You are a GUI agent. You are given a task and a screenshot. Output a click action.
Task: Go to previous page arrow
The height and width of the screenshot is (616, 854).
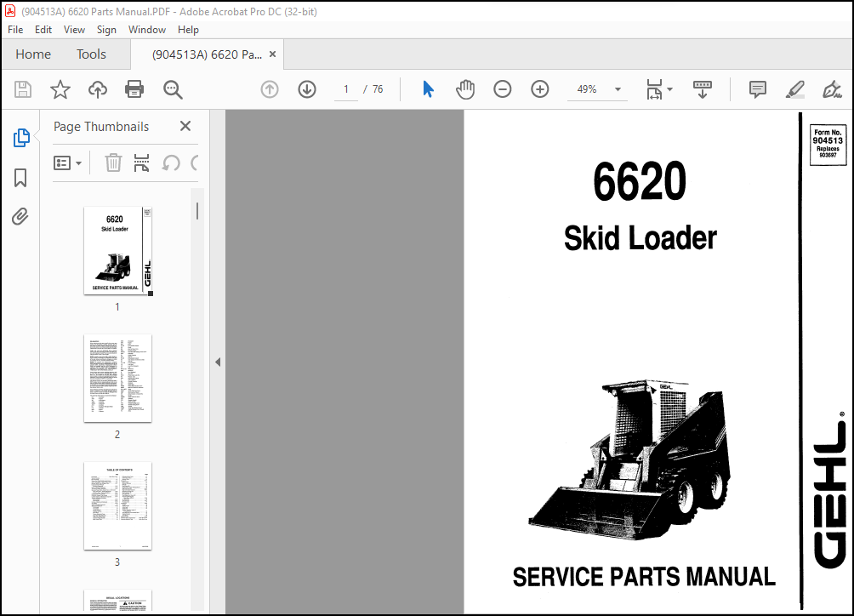[270, 89]
